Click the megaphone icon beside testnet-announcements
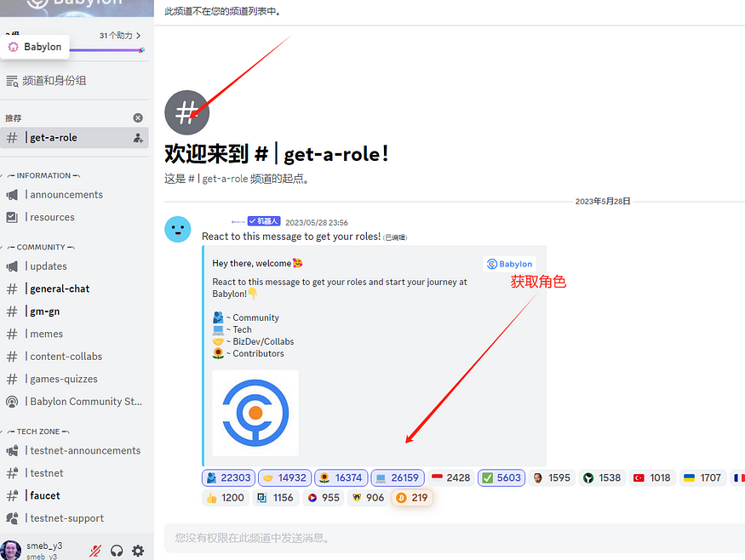The width and height of the screenshot is (745, 560). (x=12, y=451)
